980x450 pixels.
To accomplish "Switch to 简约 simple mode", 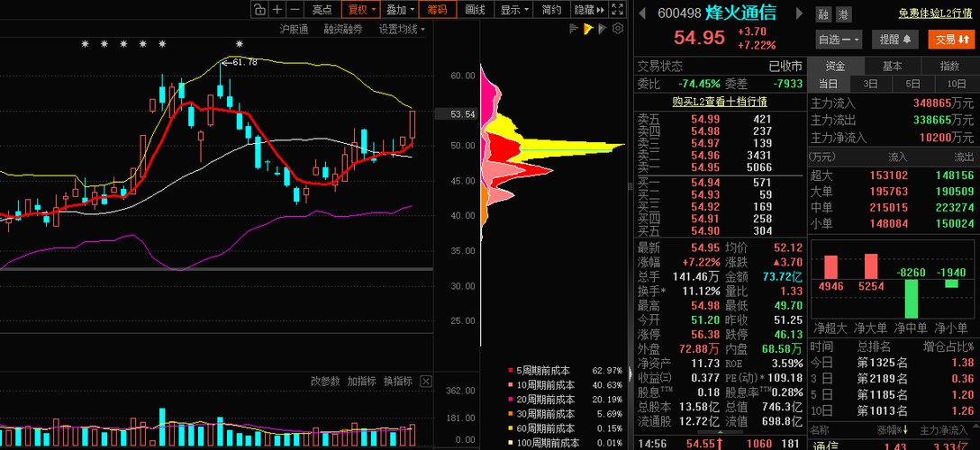I will click(552, 9).
